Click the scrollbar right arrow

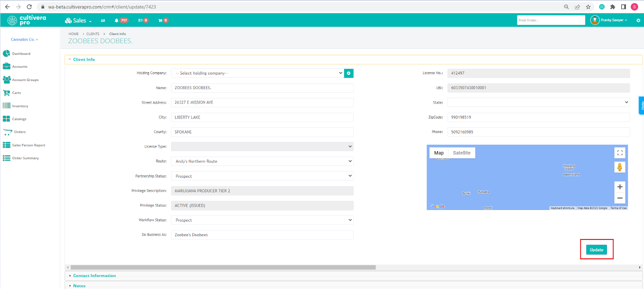(x=640, y=267)
